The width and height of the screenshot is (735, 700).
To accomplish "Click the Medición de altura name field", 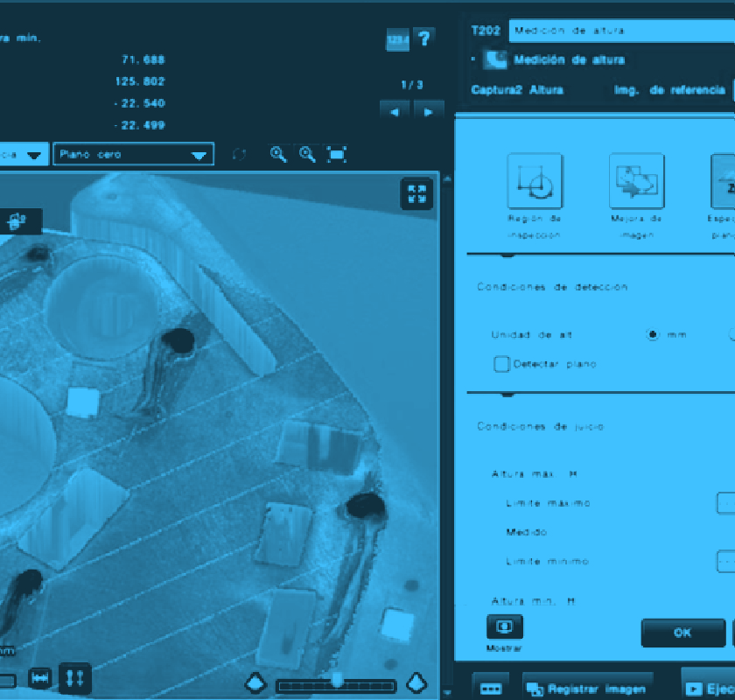I will point(621,31).
